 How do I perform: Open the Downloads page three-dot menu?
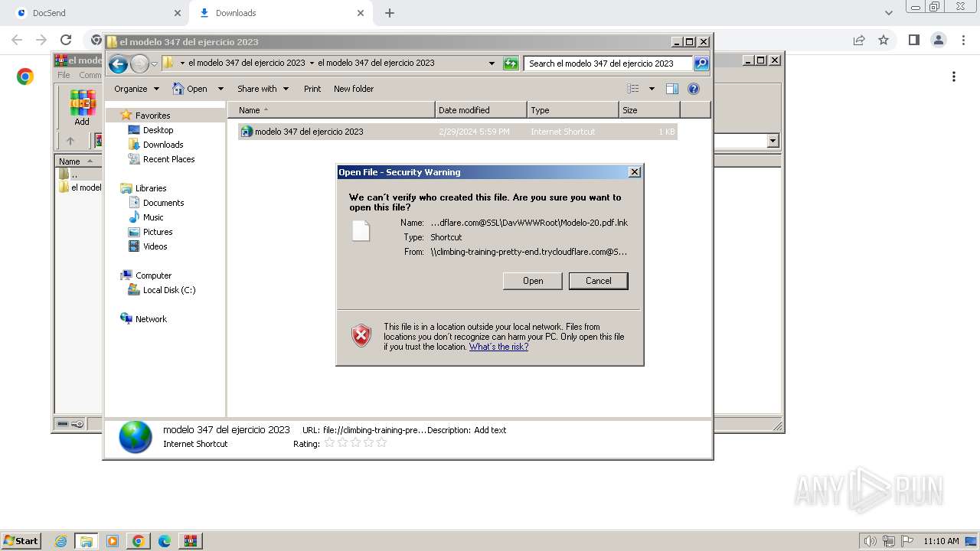pyautogui.click(x=954, y=77)
